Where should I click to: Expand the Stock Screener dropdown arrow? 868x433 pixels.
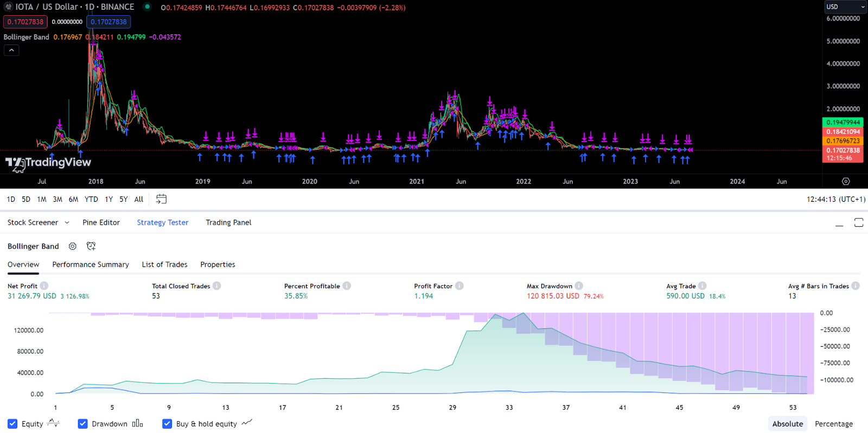pyautogui.click(x=67, y=222)
